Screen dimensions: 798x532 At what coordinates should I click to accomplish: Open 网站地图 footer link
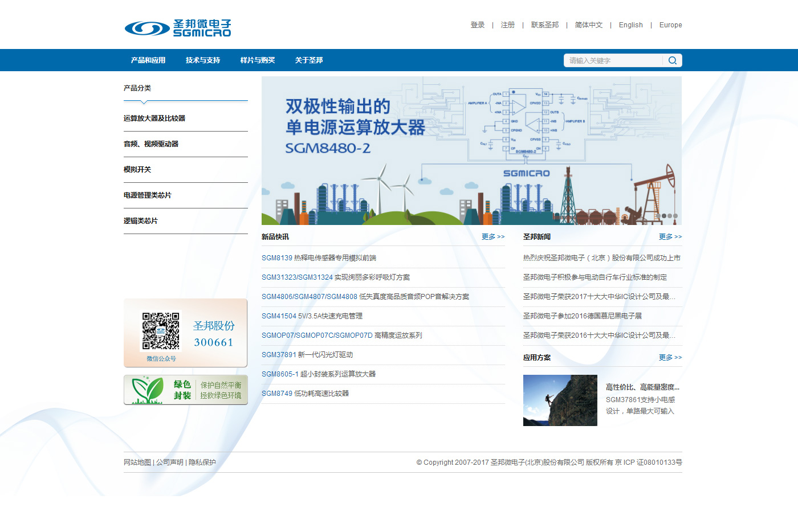click(137, 463)
